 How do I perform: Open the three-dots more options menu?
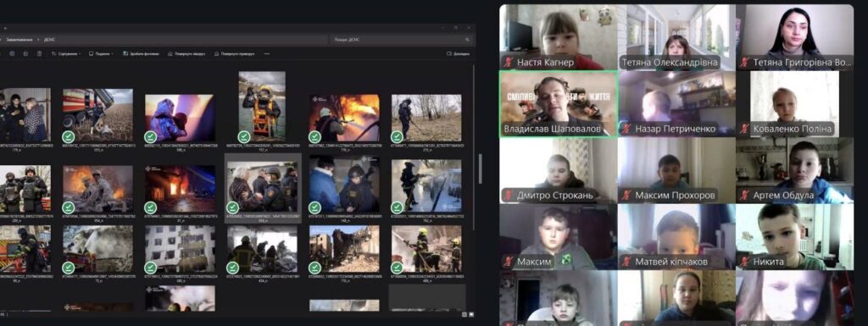coord(267,53)
